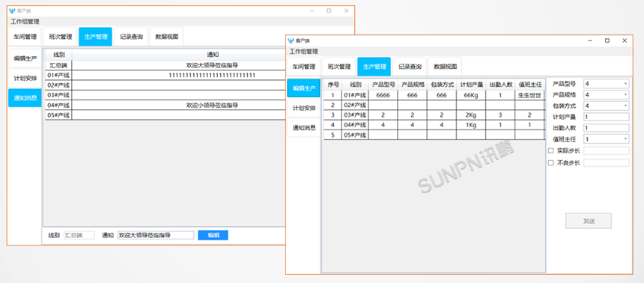Viewport: 644px width, 283px height.
Task: Open the 产品型号 dropdown
Action: click(607, 84)
